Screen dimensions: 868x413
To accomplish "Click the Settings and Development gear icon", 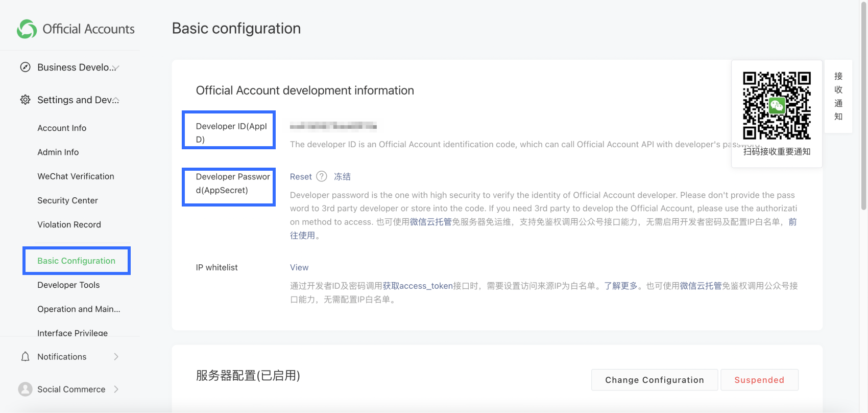I will click(x=25, y=100).
